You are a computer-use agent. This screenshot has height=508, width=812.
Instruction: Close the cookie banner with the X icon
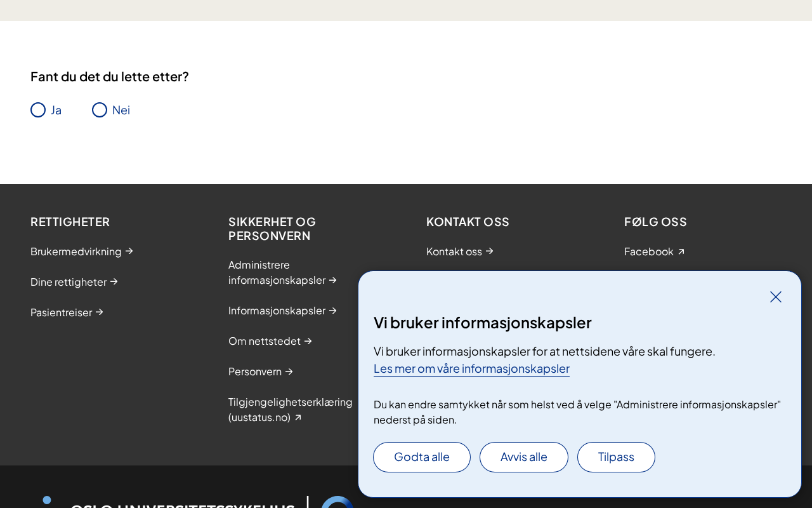click(776, 297)
